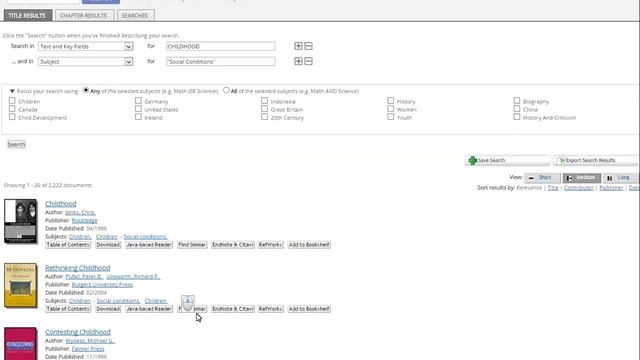Collapse the Focus your search section
The width and height of the screenshot is (640, 360).
tap(12, 91)
